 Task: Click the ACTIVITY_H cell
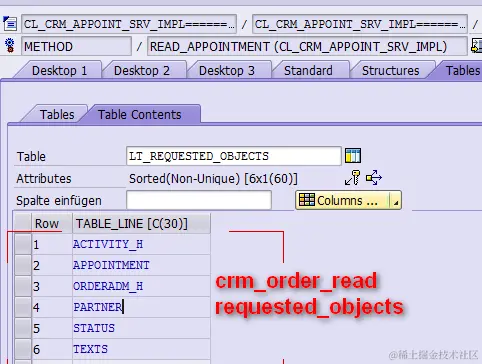click(x=141, y=244)
